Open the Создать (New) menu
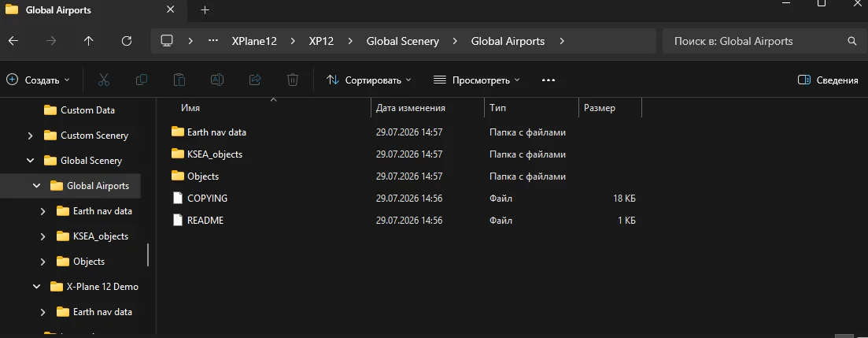Screen dimensions: 868x338 (x=39, y=80)
